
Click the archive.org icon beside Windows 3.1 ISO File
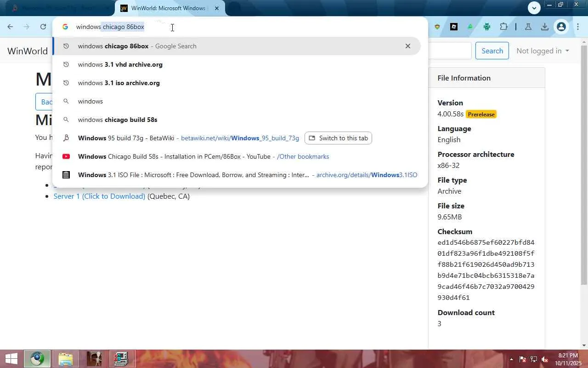pyautogui.click(x=66, y=175)
